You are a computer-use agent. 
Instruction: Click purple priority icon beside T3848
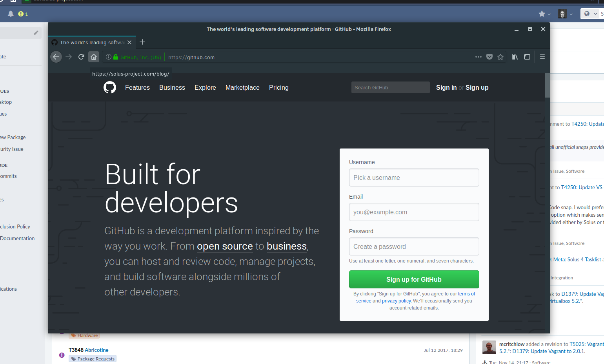point(62,355)
